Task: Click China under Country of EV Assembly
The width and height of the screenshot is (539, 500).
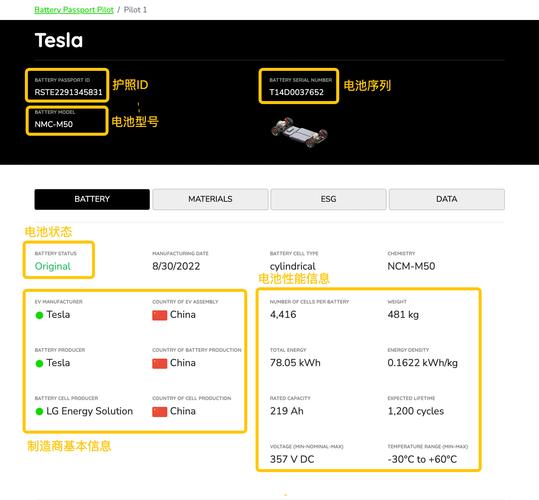Action: tap(183, 314)
